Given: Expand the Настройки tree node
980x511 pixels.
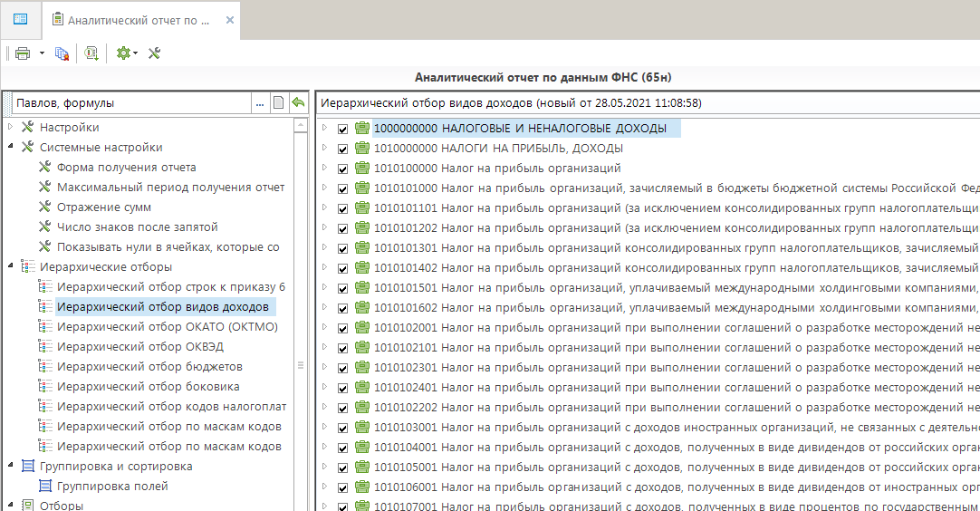Looking at the screenshot, I should (x=10, y=126).
